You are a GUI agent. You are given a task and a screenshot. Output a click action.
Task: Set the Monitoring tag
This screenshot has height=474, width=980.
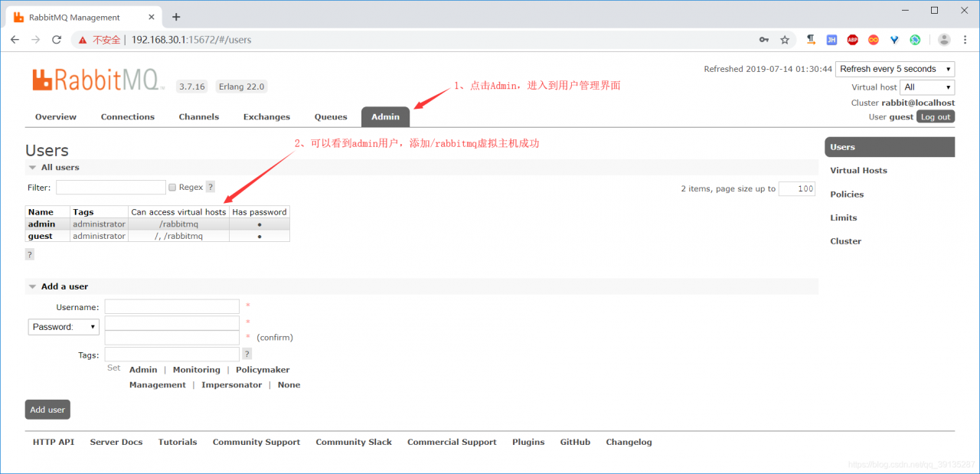point(197,370)
